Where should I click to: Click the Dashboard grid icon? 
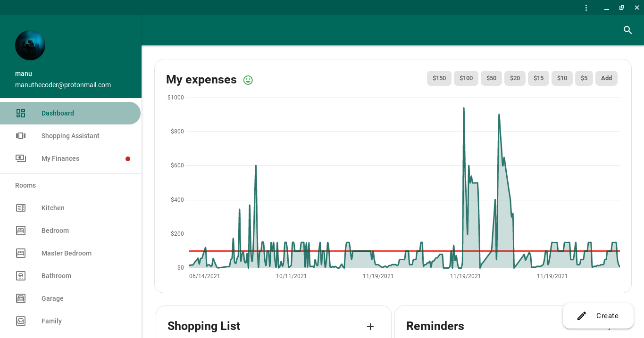pos(21,113)
